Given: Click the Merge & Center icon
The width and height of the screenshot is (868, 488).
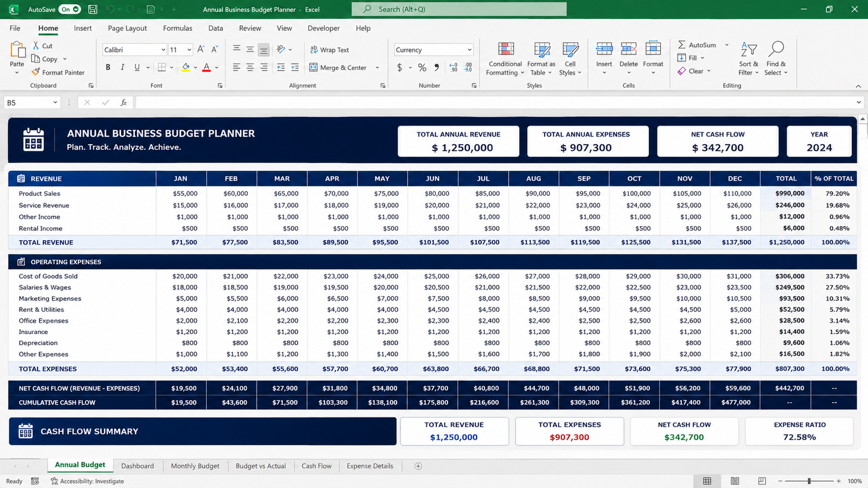Looking at the screenshot, I should pos(314,67).
